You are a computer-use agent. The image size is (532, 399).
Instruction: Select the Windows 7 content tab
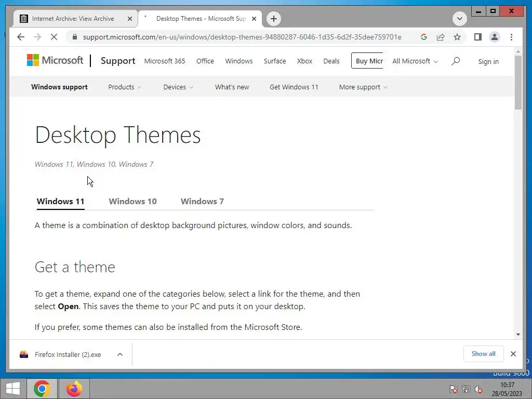click(x=202, y=202)
